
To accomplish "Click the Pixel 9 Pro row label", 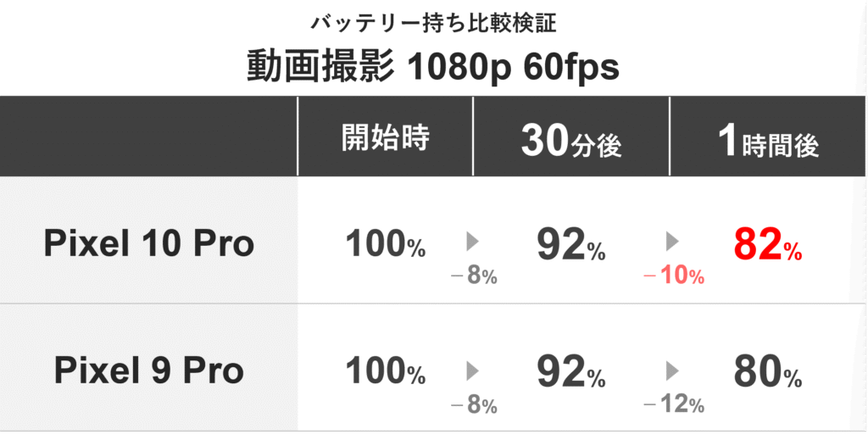I will (x=149, y=371).
